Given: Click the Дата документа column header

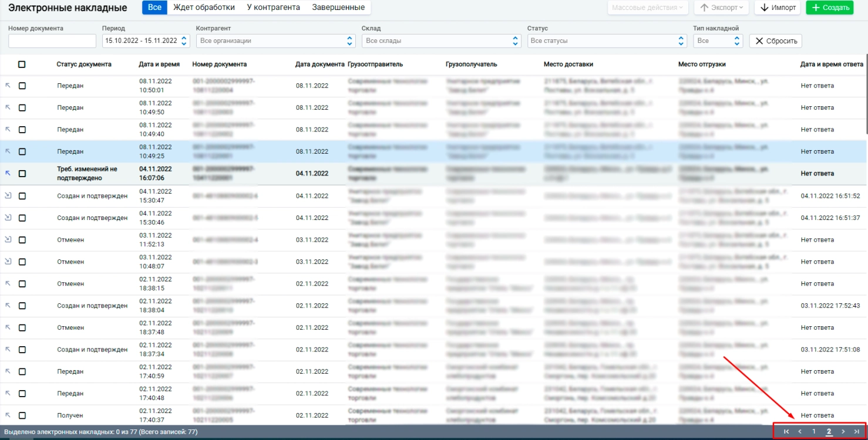Looking at the screenshot, I should coord(320,65).
